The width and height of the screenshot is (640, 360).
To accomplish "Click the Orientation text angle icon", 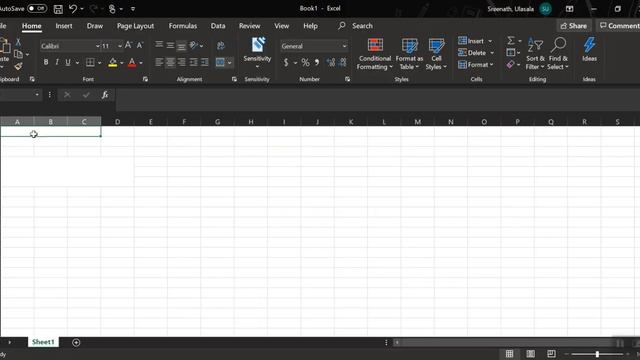I will point(194,45).
